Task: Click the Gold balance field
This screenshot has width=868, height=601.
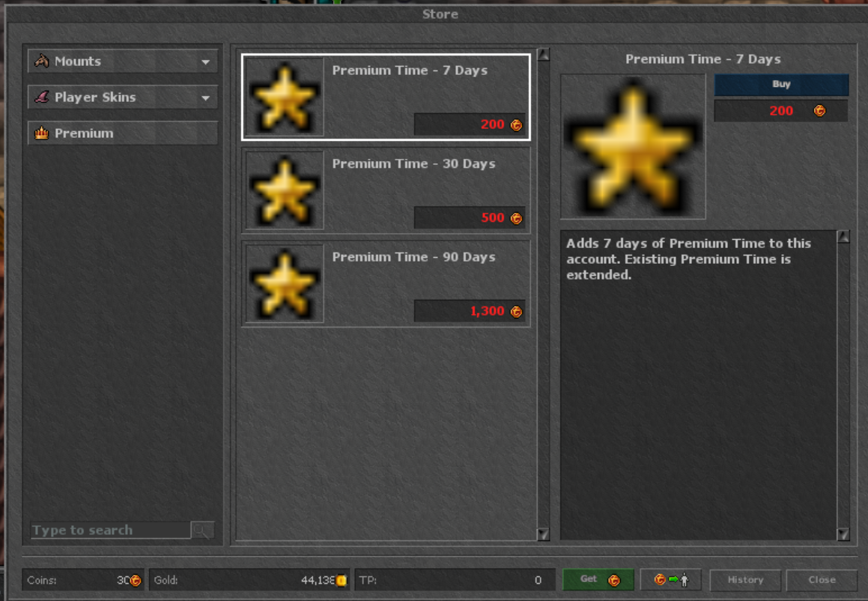Action: (249, 580)
